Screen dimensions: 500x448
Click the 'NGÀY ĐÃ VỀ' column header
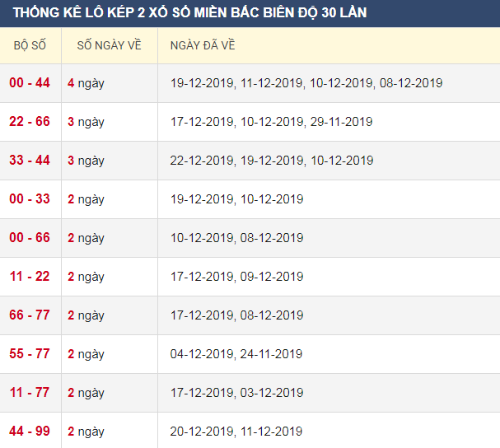[203, 45]
